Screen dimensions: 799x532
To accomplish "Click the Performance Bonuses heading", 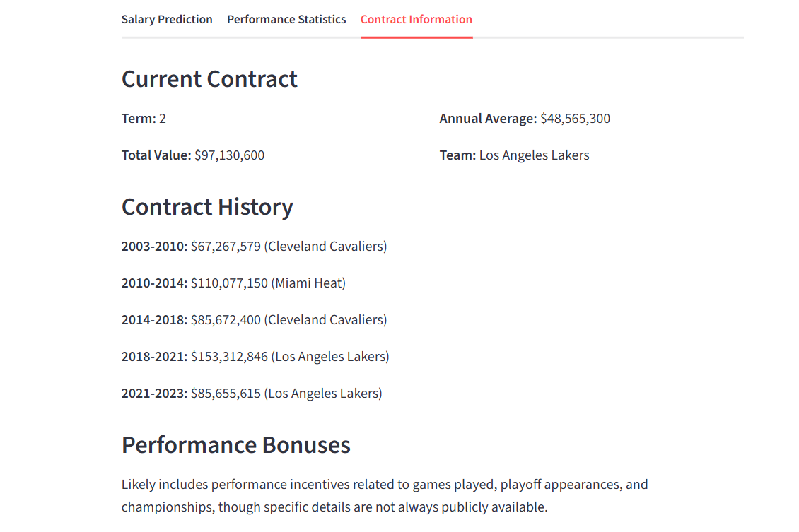I will [235, 445].
